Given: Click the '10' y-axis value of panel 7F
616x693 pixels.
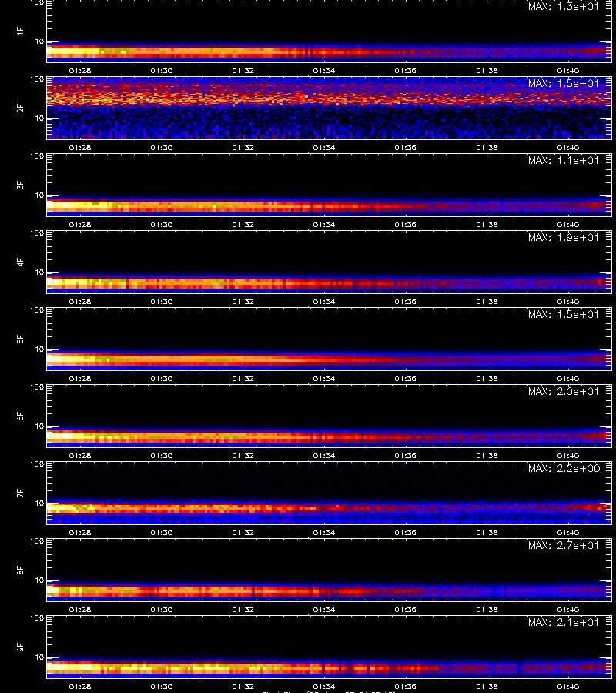Looking at the screenshot, I should point(39,503).
